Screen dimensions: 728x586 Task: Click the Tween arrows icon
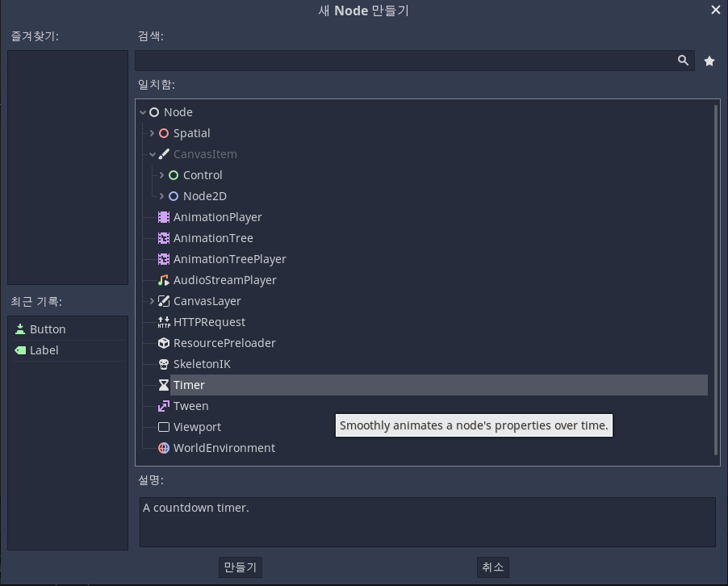164,406
